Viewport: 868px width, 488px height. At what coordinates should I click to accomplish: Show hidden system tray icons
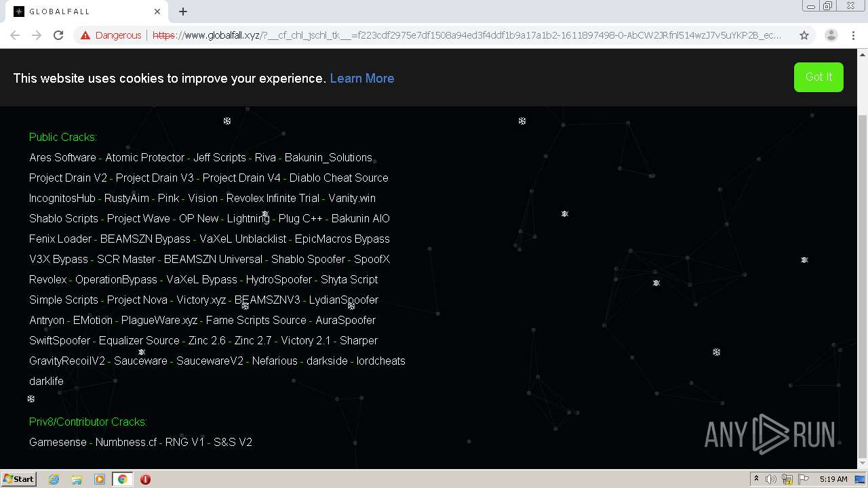tap(756, 479)
